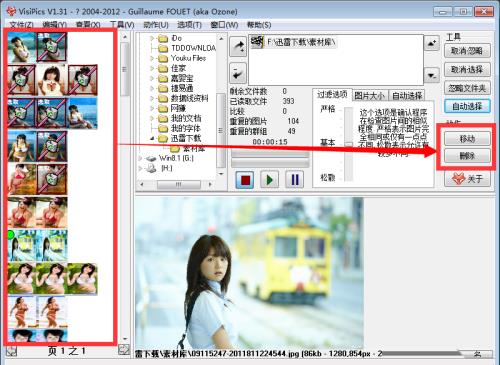Click the 迅雷下载 folder icon
The height and width of the screenshot is (365, 500).
(x=163, y=138)
